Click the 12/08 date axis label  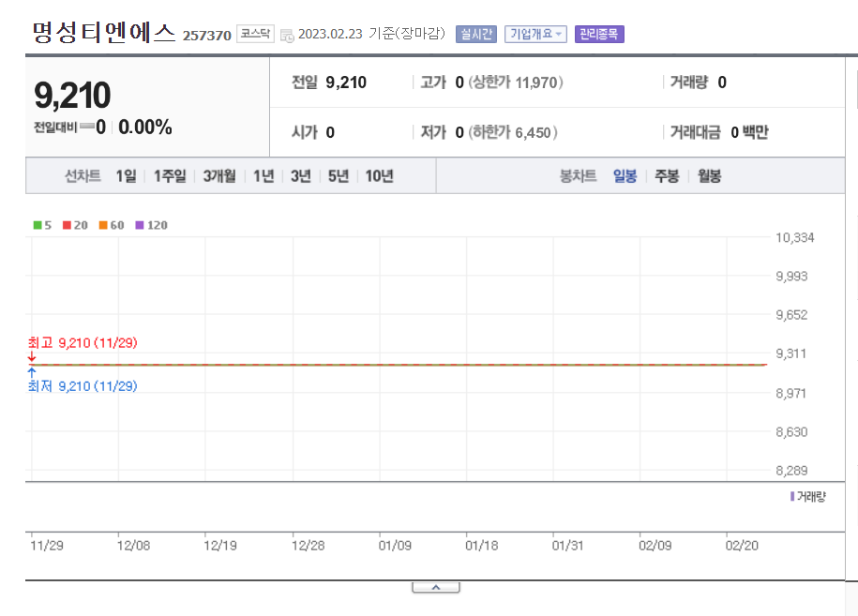pos(133,546)
